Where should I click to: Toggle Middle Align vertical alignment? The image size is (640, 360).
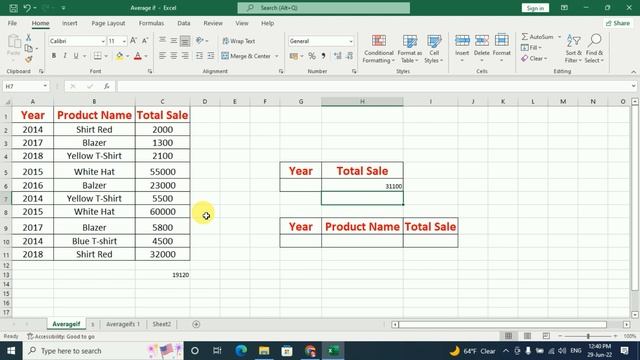tap(174, 40)
